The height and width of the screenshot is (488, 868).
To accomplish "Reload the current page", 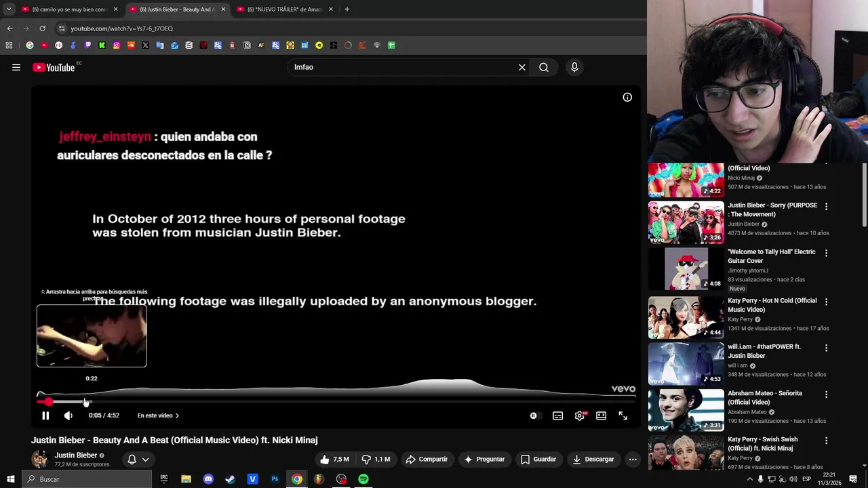I will coord(42,28).
